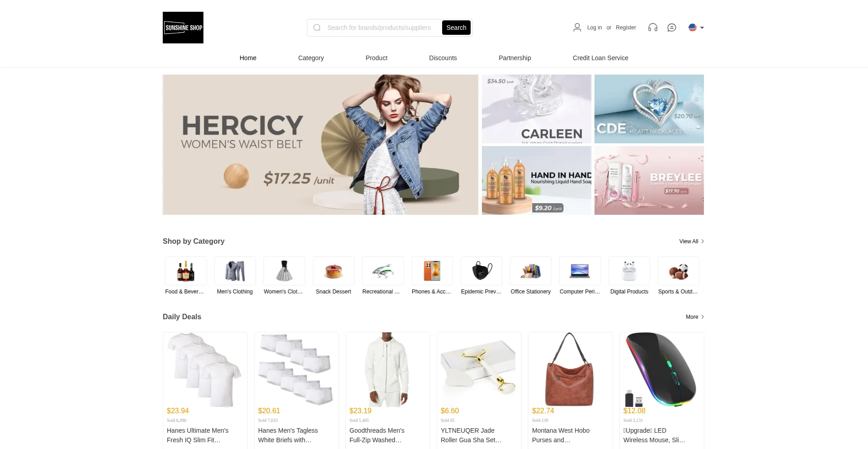Image resolution: width=868 pixels, height=449 pixels.
Task: Choose the Office Stationery category icon
Action: tap(531, 271)
